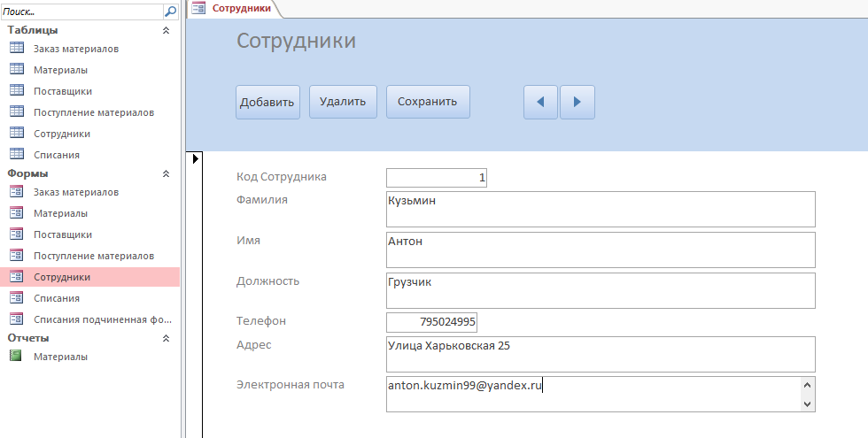Click the Поиск search box
The height and width of the screenshot is (438, 868).
tap(81, 11)
